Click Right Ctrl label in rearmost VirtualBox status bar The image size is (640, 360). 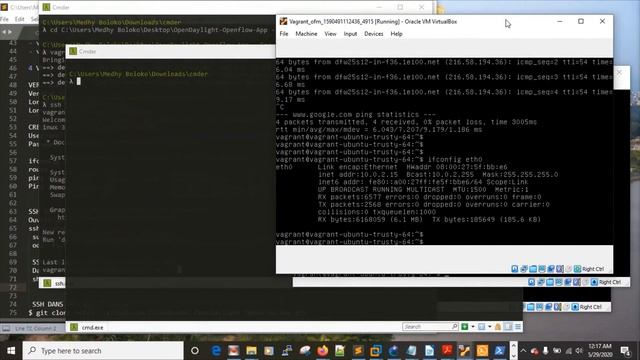(x=590, y=307)
